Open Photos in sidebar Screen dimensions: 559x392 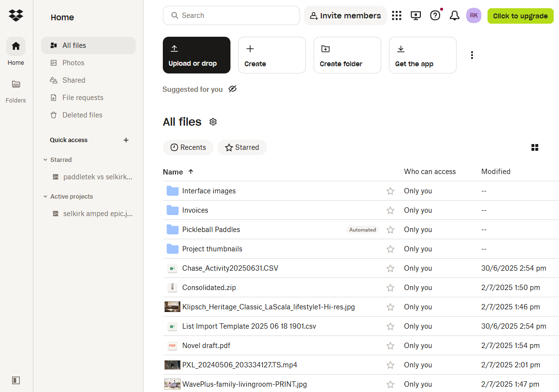click(88, 63)
